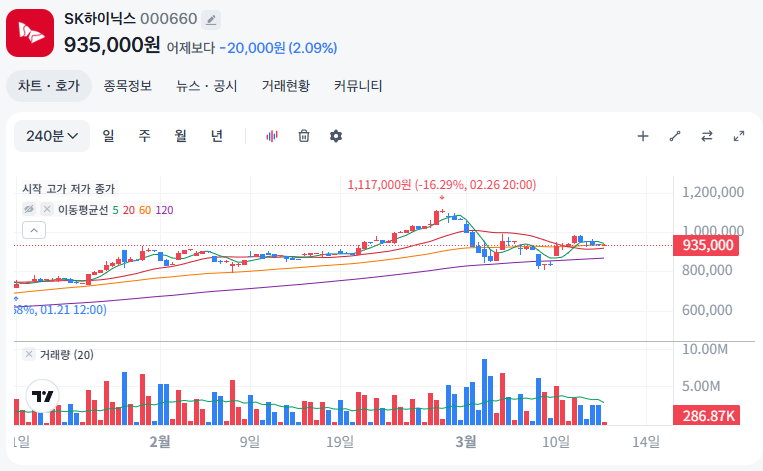Open the 거래현황 tab
This screenshot has height=471, width=763.
[286, 86]
